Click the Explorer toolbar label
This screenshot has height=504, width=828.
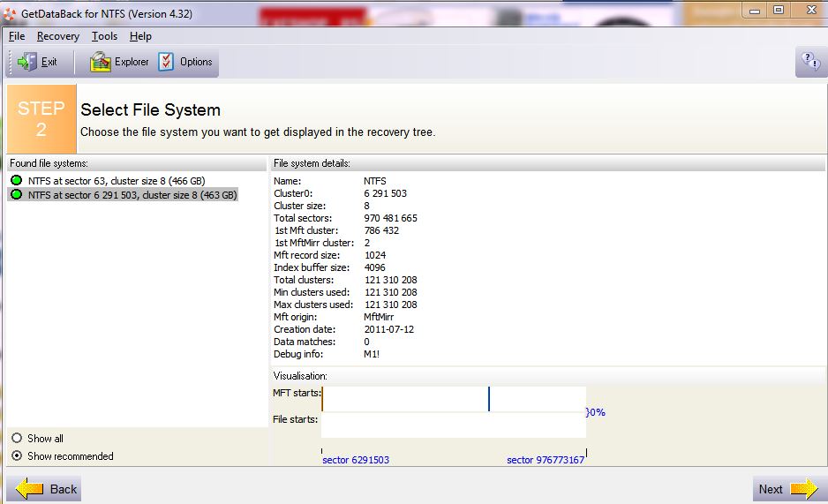[x=132, y=62]
